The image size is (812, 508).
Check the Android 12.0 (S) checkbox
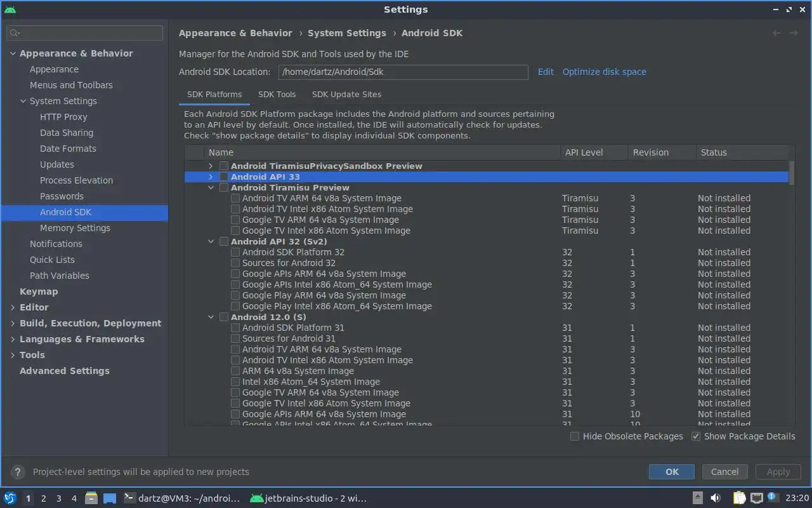(x=224, y=317)
